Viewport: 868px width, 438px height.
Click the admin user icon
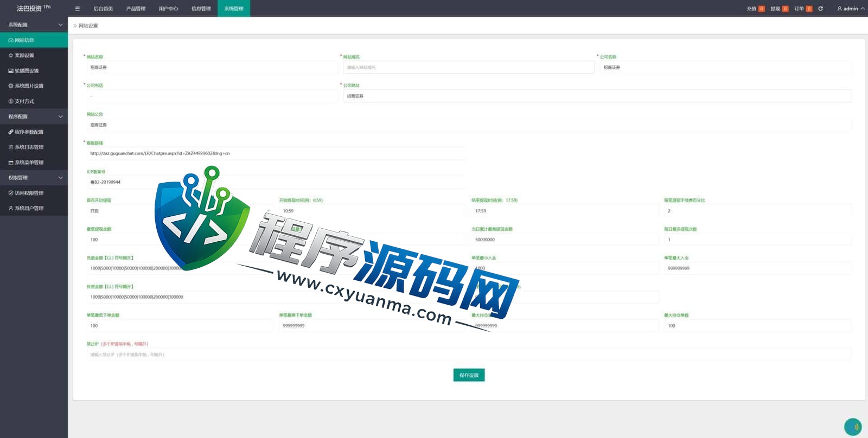[x=839, y=9]
